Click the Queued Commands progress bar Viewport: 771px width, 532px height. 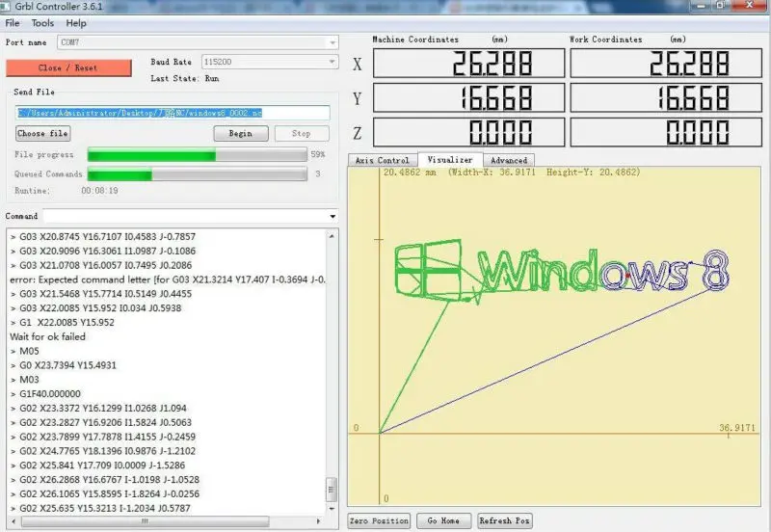[x=198, y=174]
